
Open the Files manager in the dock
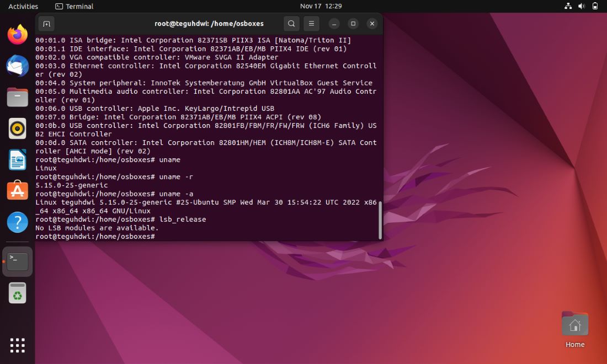pos(18,97)
